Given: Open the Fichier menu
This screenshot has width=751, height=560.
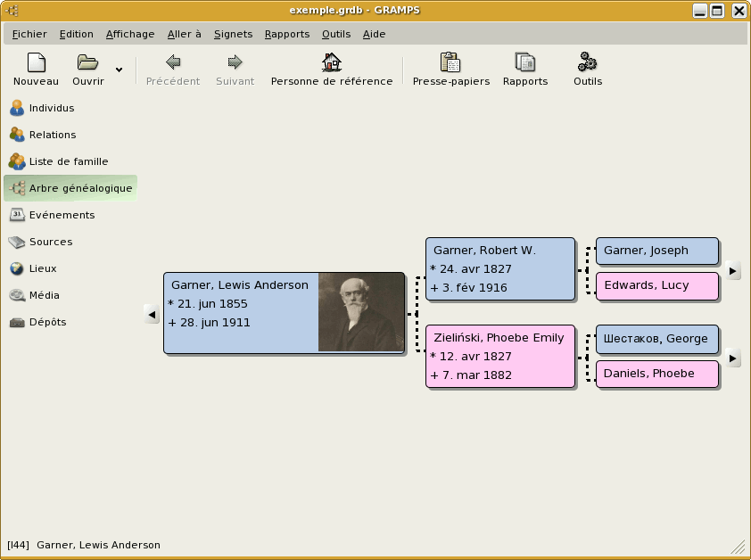Looking at the screenshot, I should point(29,34).
